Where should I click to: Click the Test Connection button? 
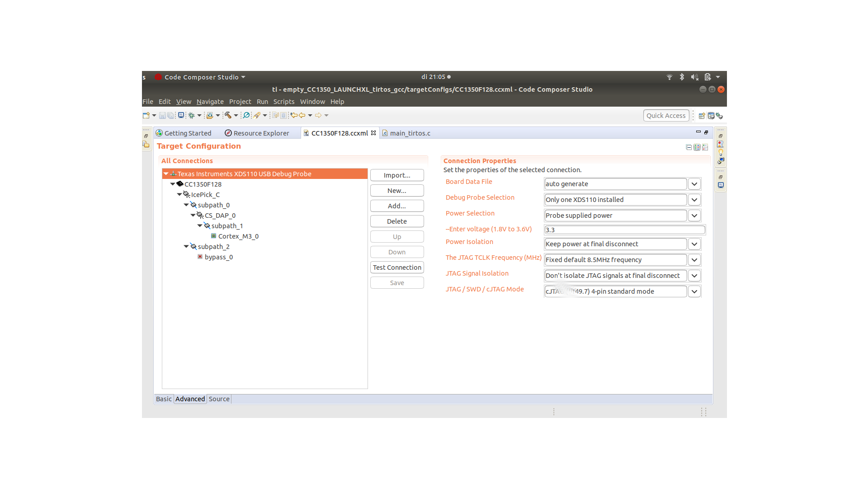pyautogui.click(x=397, y=267)
